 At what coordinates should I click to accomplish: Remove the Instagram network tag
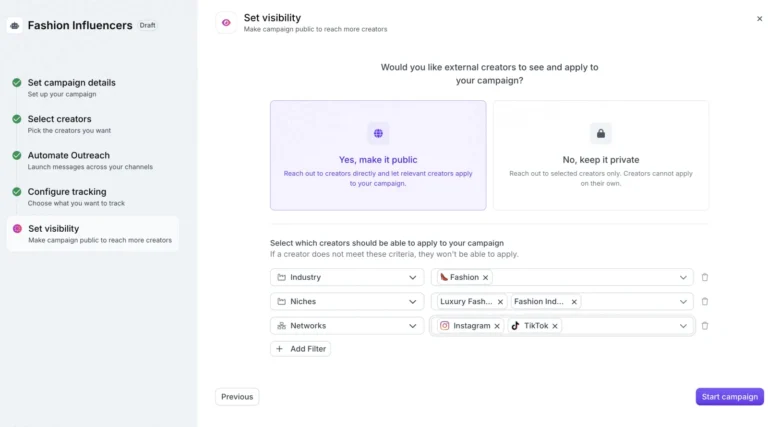coord(497,326)
